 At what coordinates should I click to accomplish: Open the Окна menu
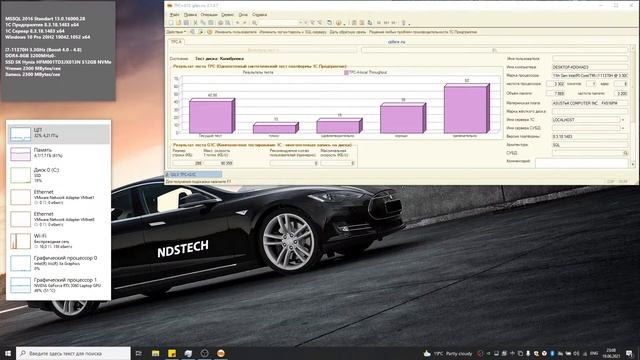click(243, 15)
